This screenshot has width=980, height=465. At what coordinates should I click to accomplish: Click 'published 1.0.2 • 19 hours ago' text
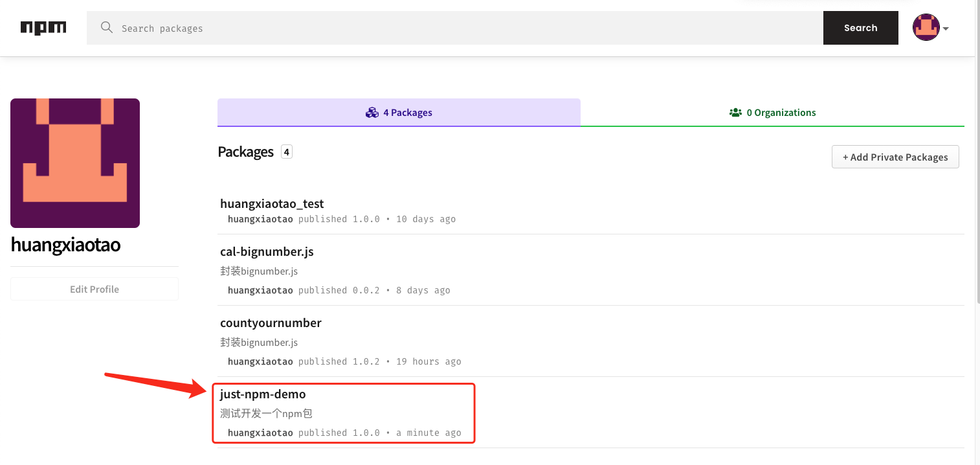(379, 361)
